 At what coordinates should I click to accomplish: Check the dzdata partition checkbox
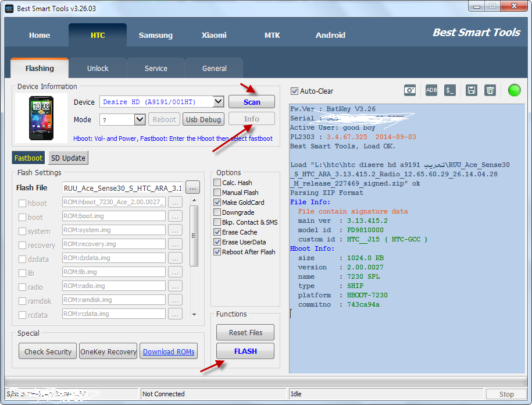pos(23,259)
